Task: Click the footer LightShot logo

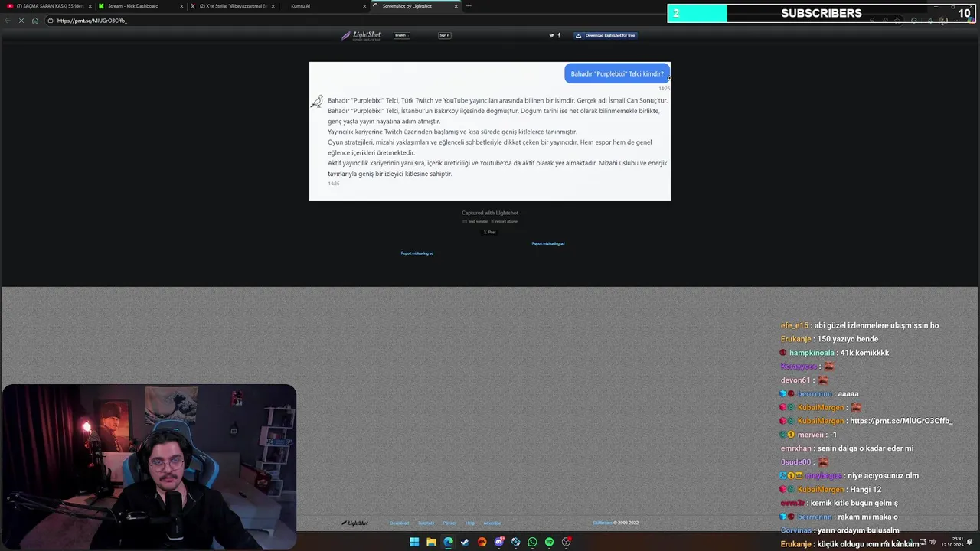Action: click(x=355, y=523)
